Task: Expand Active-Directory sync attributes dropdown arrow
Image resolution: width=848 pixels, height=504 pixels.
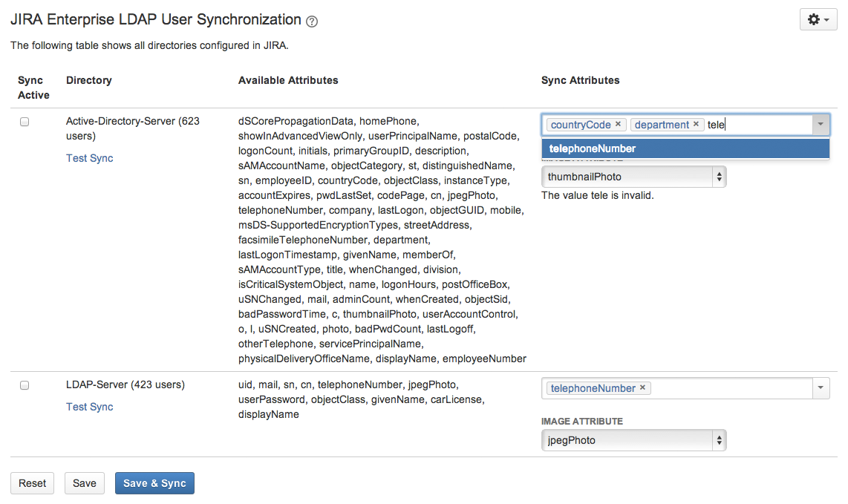Action: tap(821, 125)
